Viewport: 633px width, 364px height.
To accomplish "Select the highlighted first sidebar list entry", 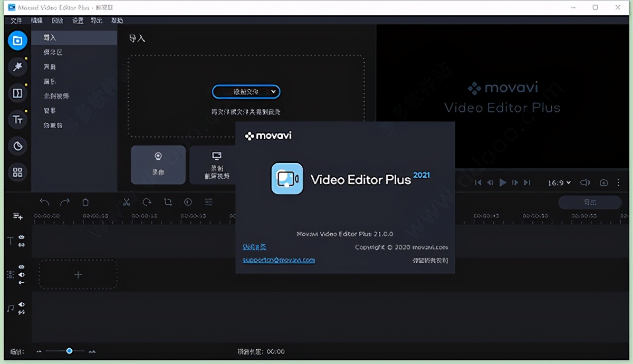I will coord(74,37).
